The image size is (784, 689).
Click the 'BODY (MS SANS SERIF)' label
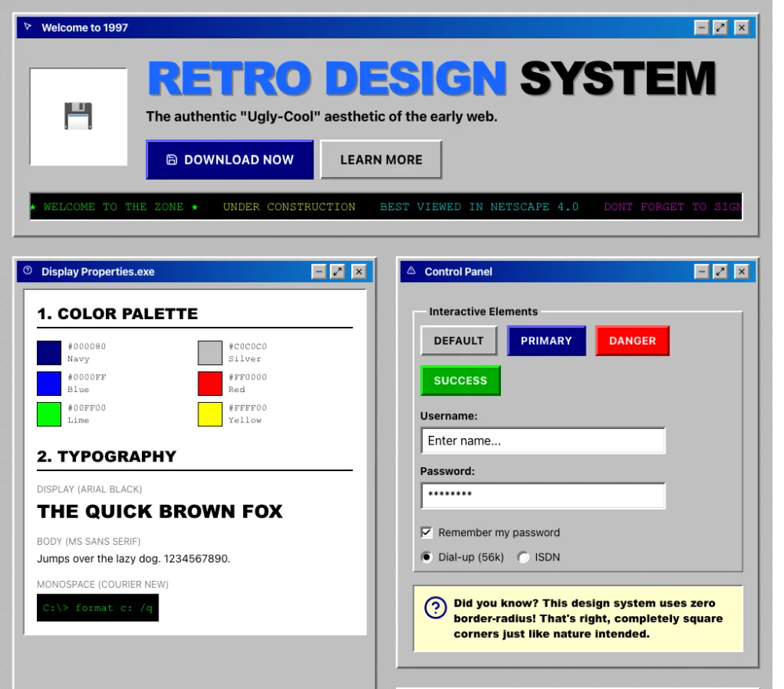pyautogui.click(x=89, y=541)
